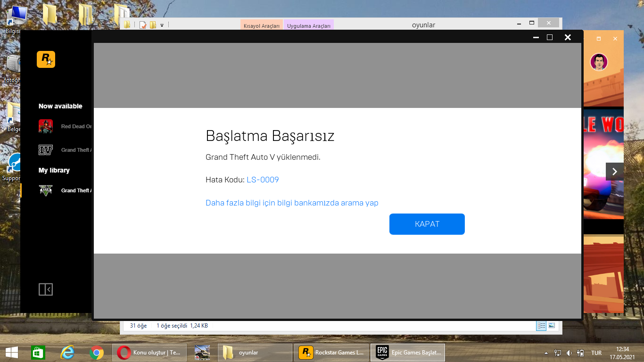Click the profile avatar in Rockstar launcher
This screenshot has width=644, height=362.
[599, 62]
